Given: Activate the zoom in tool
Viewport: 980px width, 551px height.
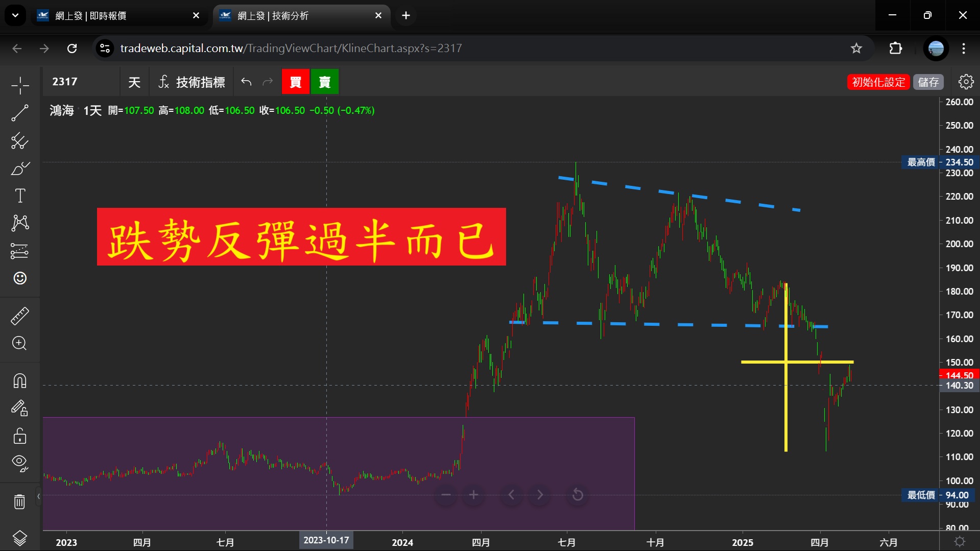Looking at the screenshot, I should (20, 343).
